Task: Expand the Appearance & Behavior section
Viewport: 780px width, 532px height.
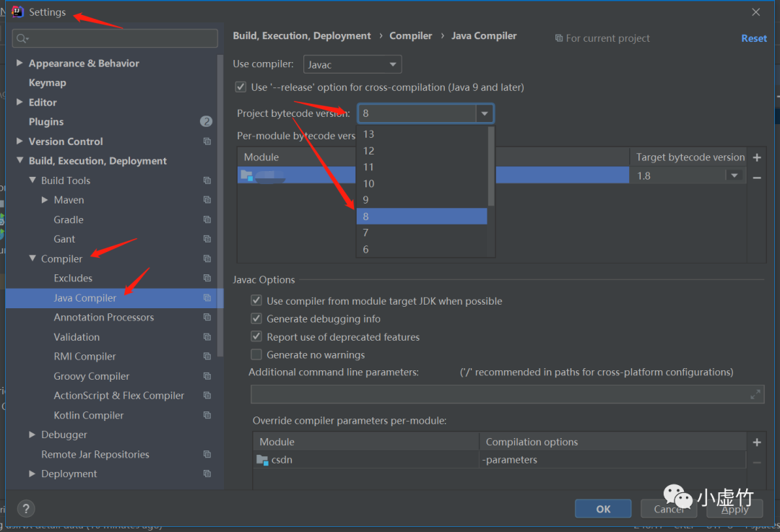Action: point(19,64)
